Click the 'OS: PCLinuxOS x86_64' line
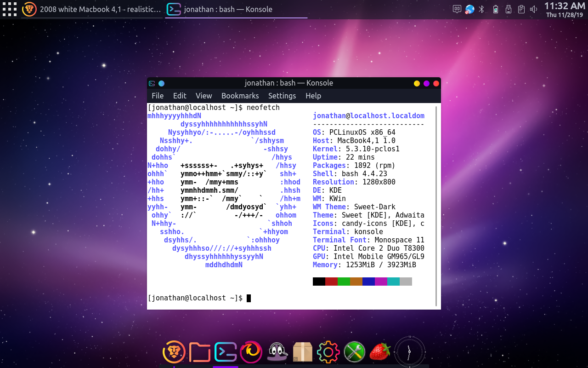The width and height of the screenshot is (588, 368). pyautogui.click(x=354, y=132)
